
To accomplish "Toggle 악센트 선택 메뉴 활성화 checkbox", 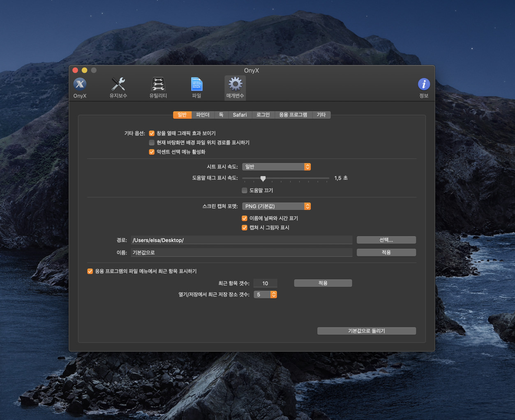I will point(152,152).
